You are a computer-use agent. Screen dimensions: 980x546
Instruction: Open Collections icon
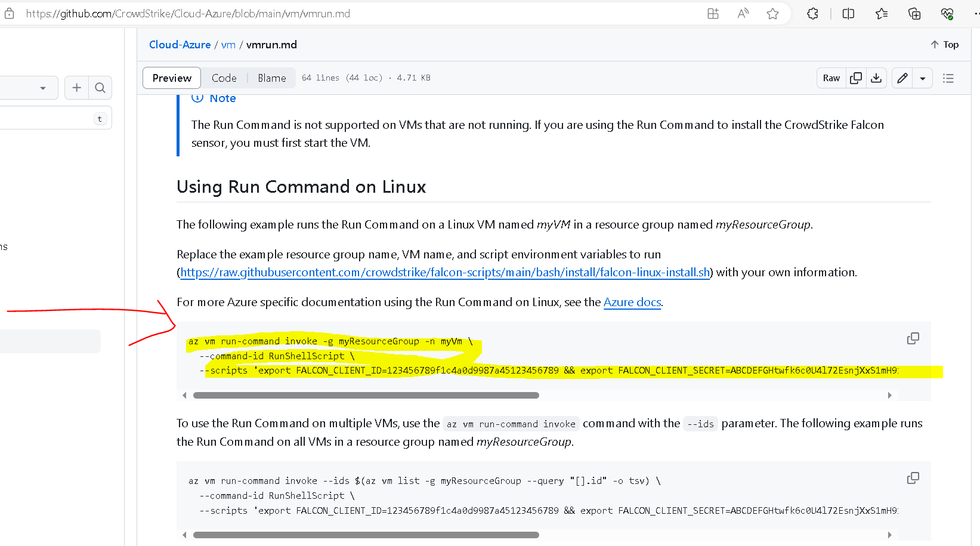pyautogui.click(x=914, y=13)
